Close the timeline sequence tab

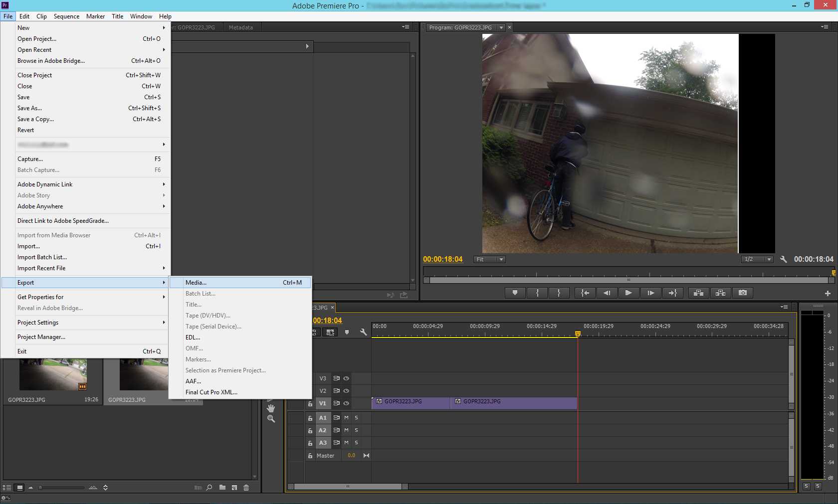(332, 308)
